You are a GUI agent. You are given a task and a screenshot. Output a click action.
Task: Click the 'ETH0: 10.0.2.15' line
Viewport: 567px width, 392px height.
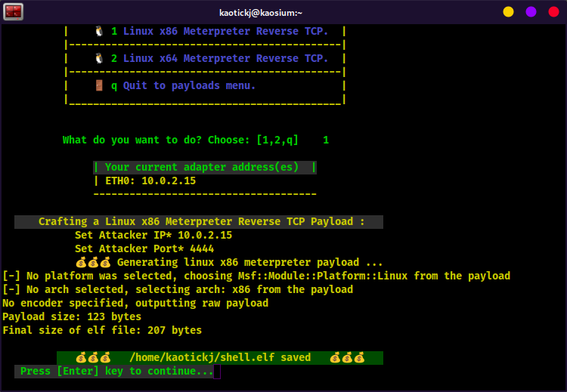point(150,181)
